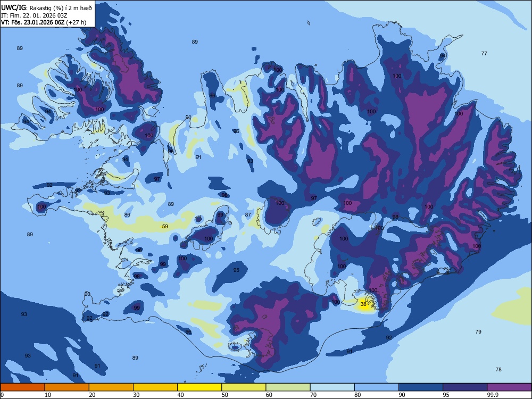Screen dimensions: 532x399
Task: Click the '10' legend tick label
Action: [48, 395]
